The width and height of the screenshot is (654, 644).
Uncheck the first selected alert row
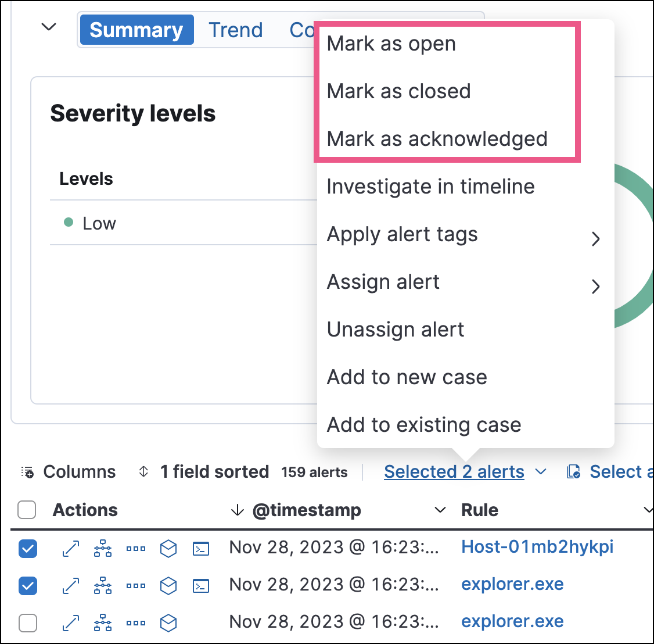pyautogui.click(x=27, y=548)
